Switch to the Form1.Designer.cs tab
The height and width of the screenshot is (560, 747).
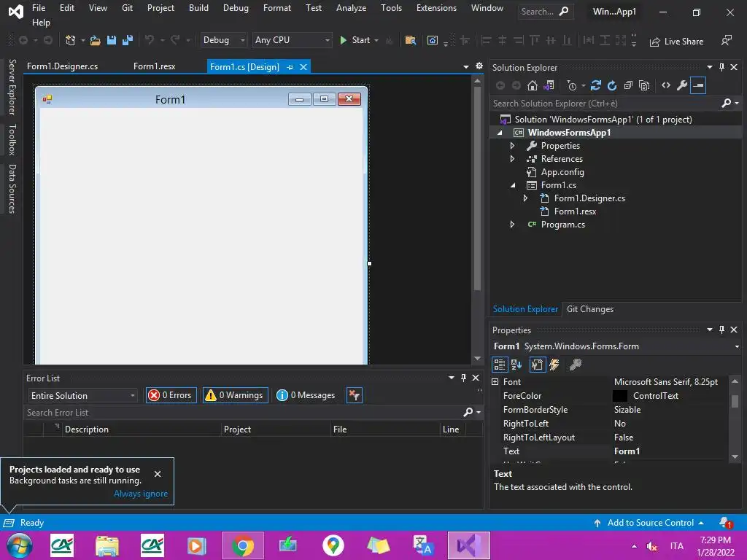(63, 66)
